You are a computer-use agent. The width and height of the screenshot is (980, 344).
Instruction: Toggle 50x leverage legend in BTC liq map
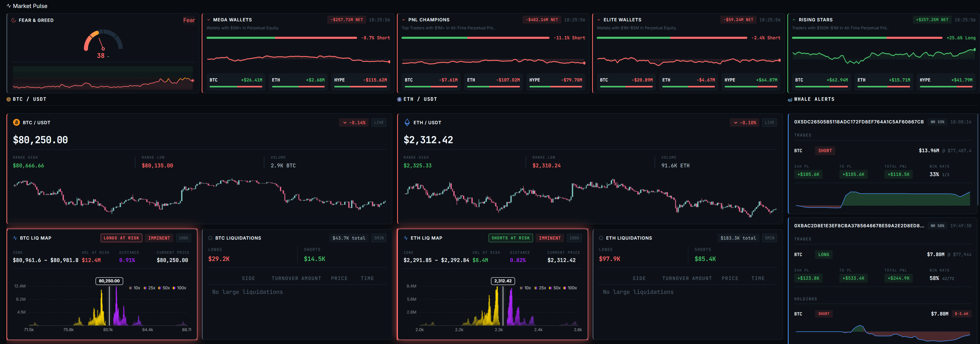pos(164,288)
